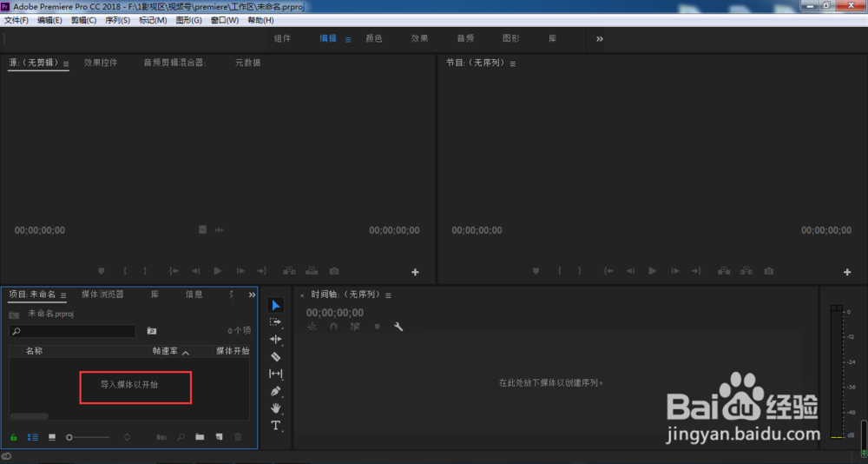Go up a folder level icon beside 未命名.prproj
The height and width of the screenshot is (464, 868).
pyautogui.click(x=14, y=315)
